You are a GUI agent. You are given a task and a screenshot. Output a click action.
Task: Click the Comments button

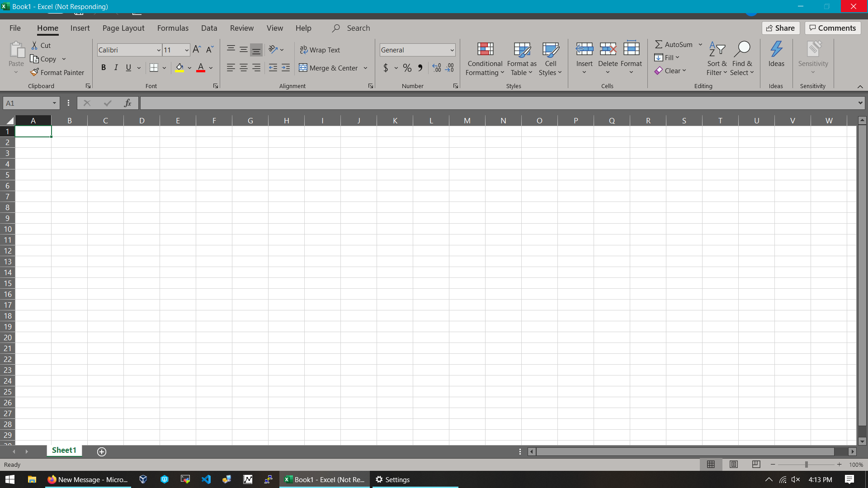click(832, 28)
